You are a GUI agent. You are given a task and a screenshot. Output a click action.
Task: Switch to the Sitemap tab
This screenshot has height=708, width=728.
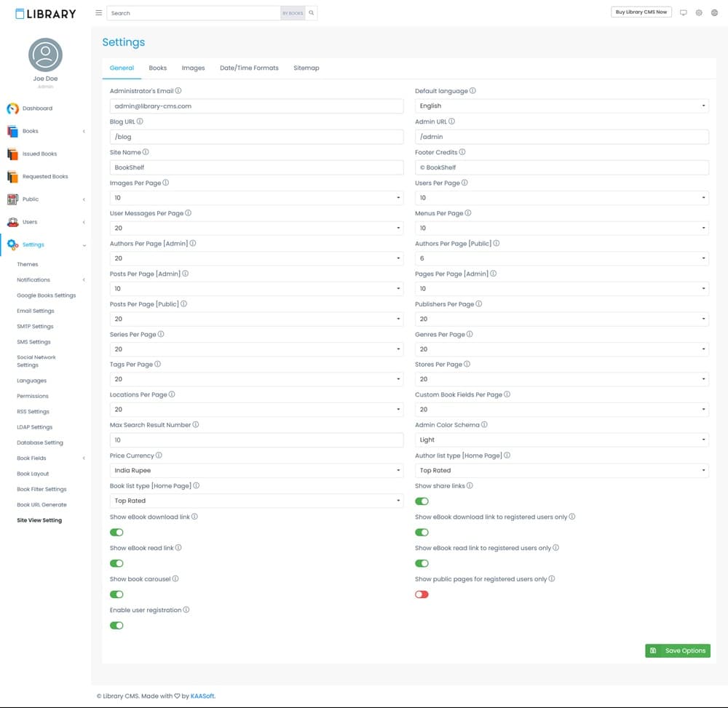pyautogui.click(x=306, y=68)
